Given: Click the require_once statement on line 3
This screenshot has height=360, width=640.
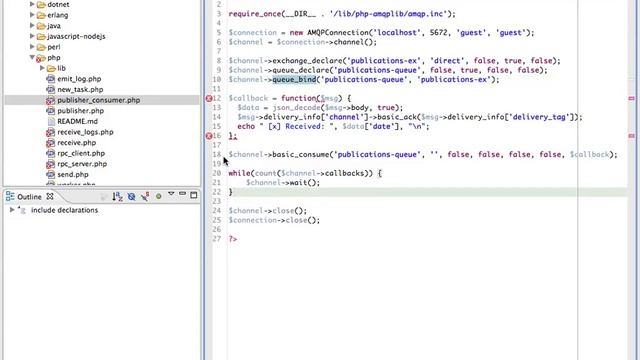Looking at the screenshot, I should tap(342, 14).
